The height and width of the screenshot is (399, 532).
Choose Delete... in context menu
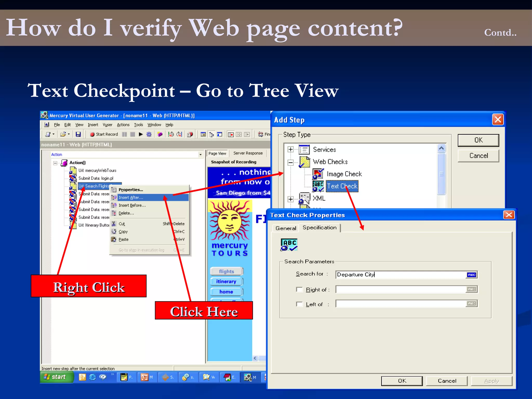pos(149,213)
